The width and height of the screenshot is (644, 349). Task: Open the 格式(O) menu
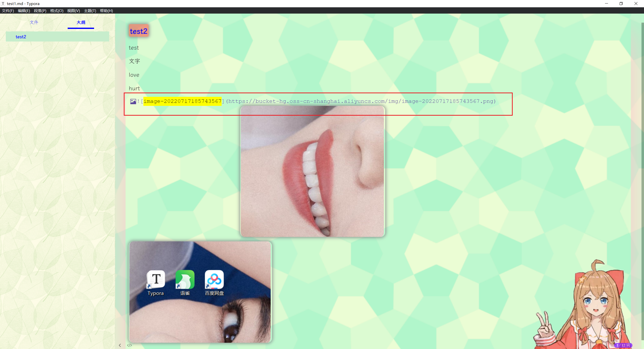point(57,11)
